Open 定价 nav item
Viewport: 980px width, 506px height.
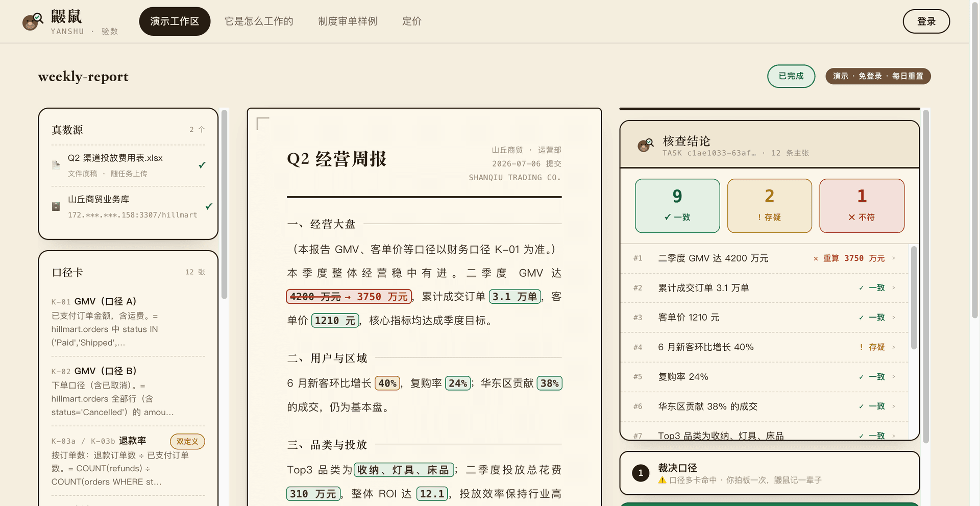[412, 21]
